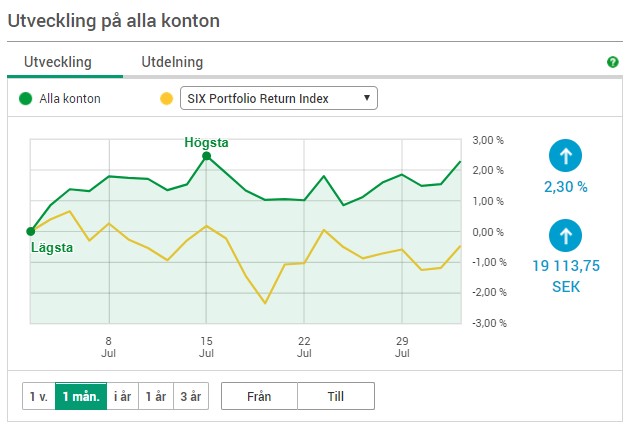Screen dimensions: 629x435
Task: Click the yellow index legend dot
Action: tap(166, 98)
